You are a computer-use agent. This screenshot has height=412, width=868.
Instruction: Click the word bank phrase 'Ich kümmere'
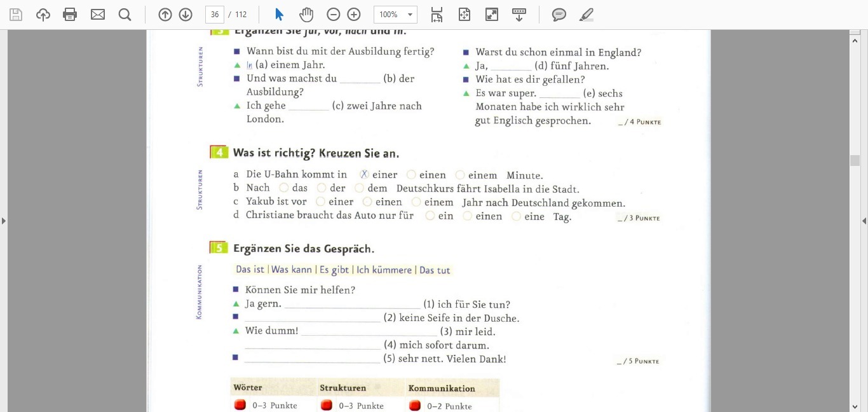pyautogui.click(x=384, y=270)
